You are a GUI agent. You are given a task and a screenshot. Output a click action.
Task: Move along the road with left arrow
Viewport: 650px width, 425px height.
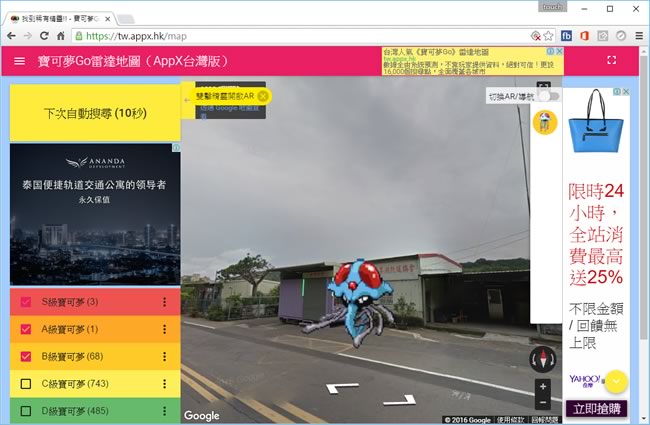pyautogui.click(x=341, y=388)
